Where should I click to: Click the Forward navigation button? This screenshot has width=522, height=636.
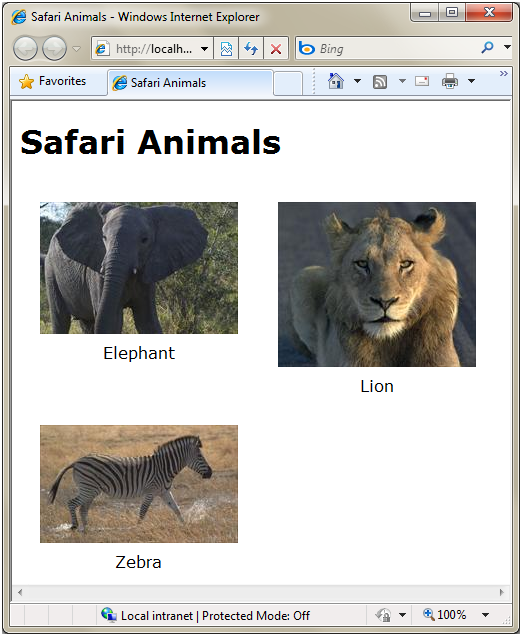coord(54,48)
